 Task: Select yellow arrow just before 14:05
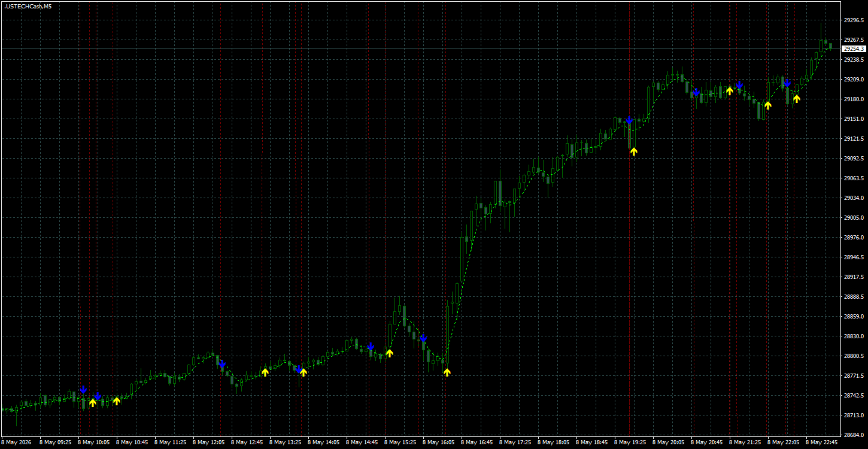point(304,372)
